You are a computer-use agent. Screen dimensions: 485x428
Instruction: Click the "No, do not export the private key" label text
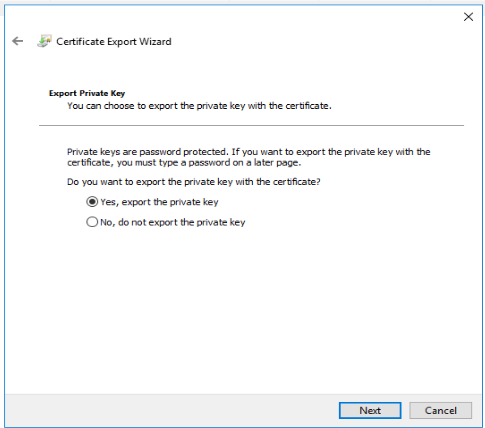click(173, 222)
